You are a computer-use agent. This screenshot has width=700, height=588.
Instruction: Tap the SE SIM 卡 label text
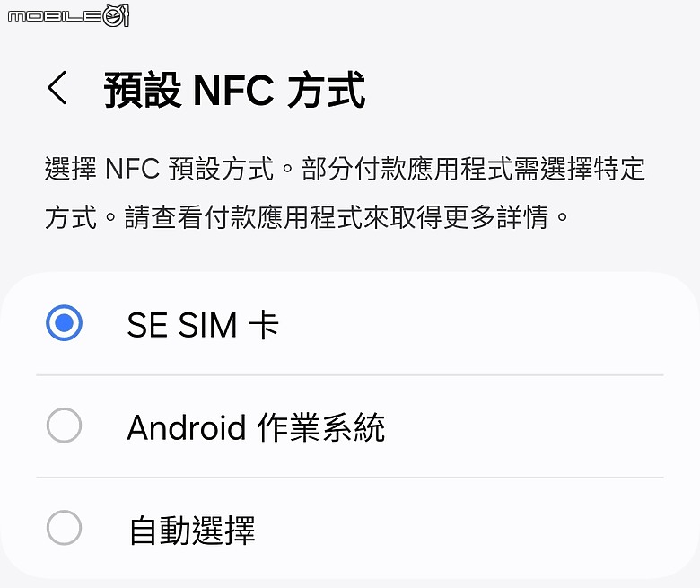(x=203, y=325)
